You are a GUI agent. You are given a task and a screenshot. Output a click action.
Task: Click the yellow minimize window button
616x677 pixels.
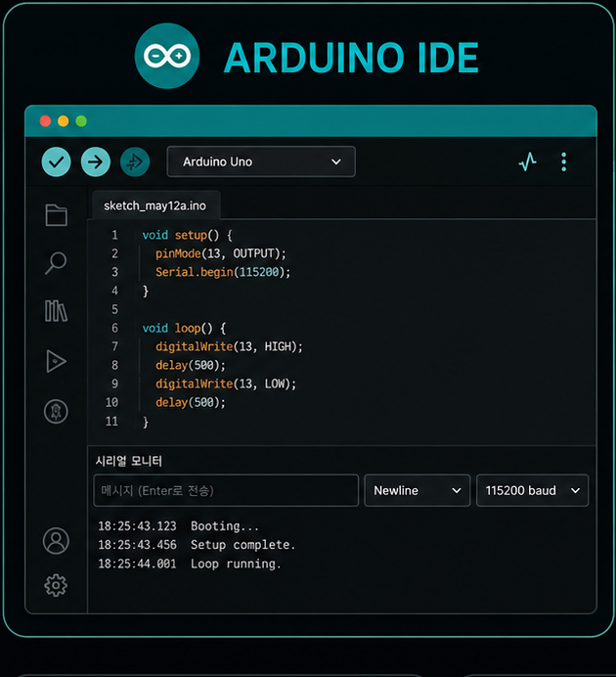pos(64,121)
